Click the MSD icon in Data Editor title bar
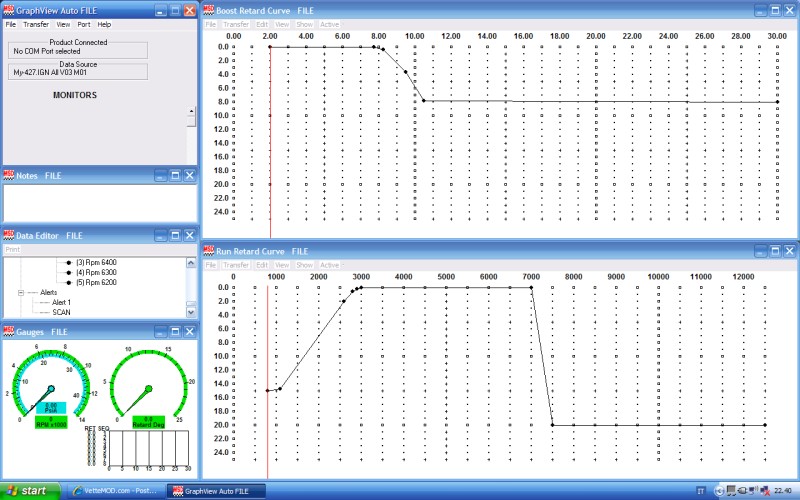The width and height of the screenshot is (800, 500). point(9,235)
